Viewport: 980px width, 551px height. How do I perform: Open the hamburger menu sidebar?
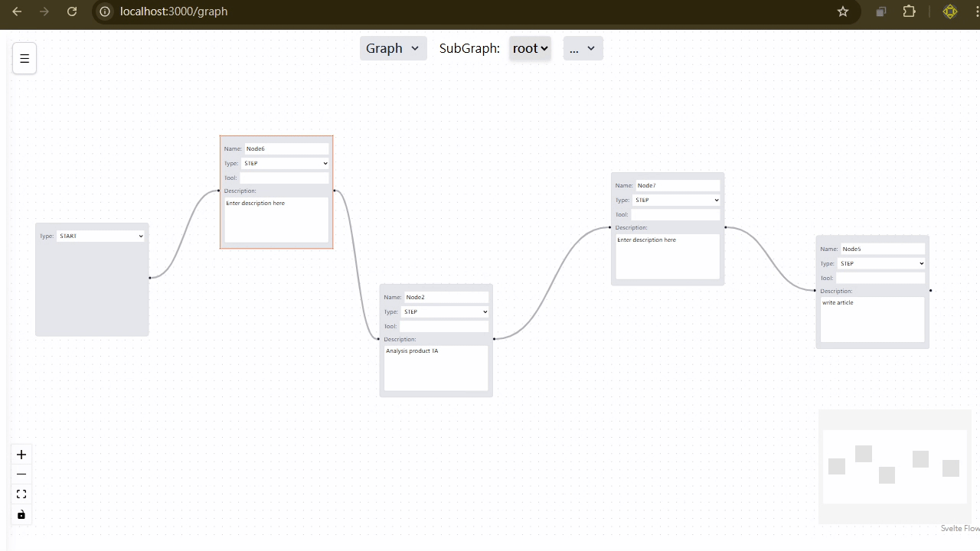point(24,58)
